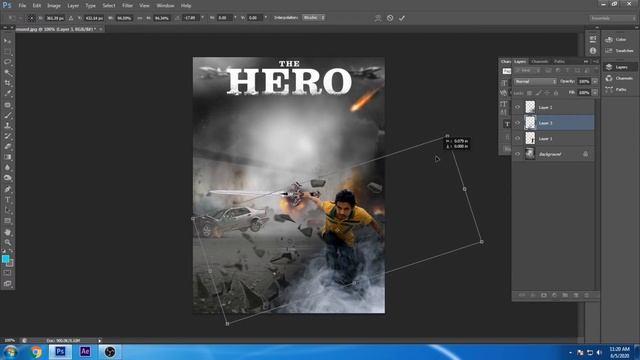
Task: Open the Swatches panel button
Action: click(620, 51)
